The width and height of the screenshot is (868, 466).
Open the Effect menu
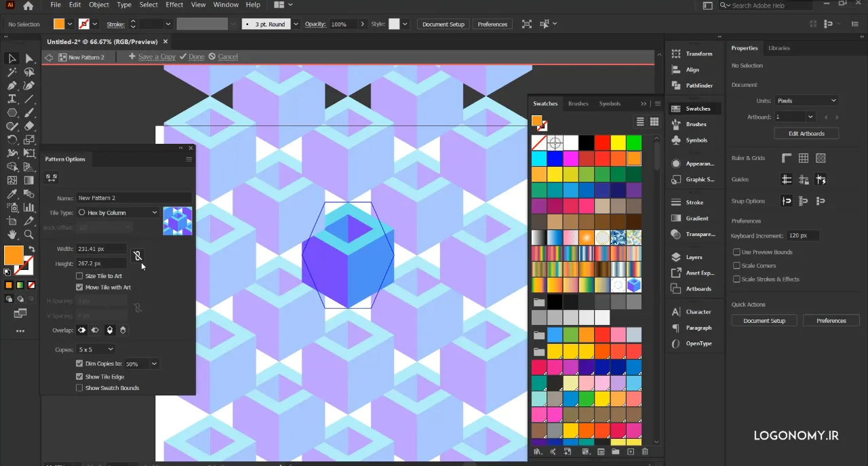tap(174, 5)
